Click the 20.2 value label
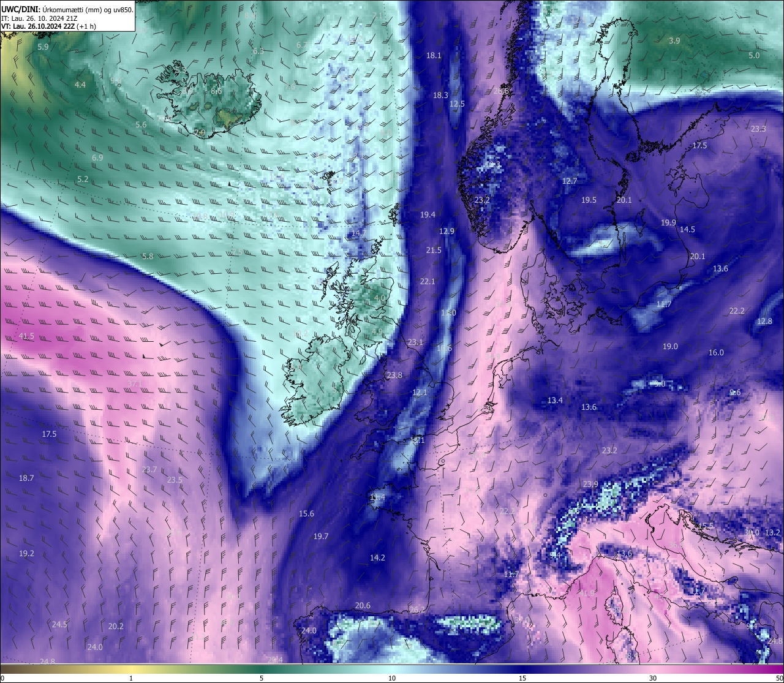The height and width of the screenshot is (683, 784). tap(116, 626)
